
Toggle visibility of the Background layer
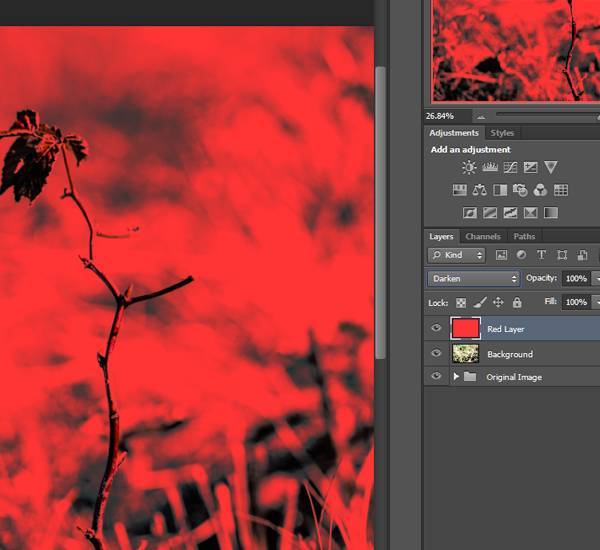pyautogui.click(x=436, y=354)
